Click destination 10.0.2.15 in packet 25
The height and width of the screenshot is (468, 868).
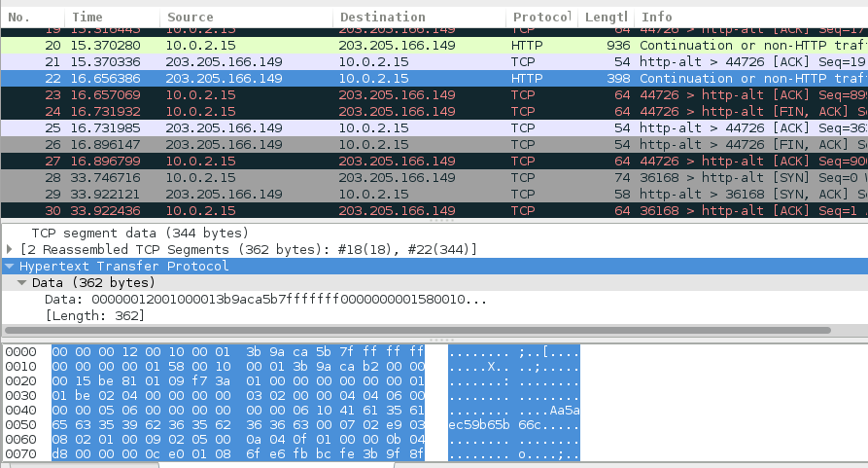tap(373, 128)
